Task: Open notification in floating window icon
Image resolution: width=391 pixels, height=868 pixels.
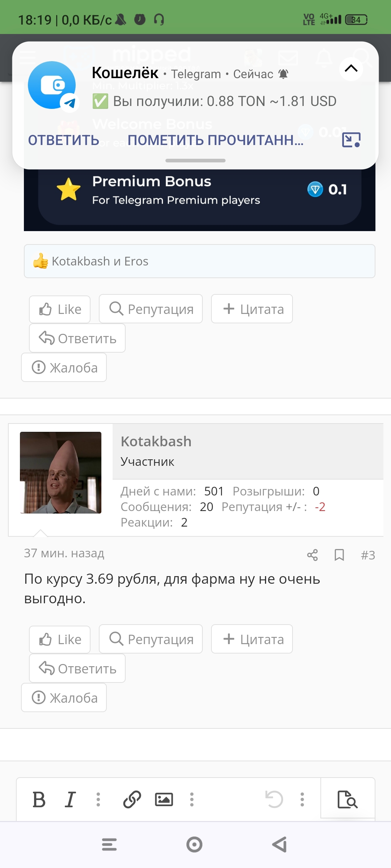Action: click(351, 140)
